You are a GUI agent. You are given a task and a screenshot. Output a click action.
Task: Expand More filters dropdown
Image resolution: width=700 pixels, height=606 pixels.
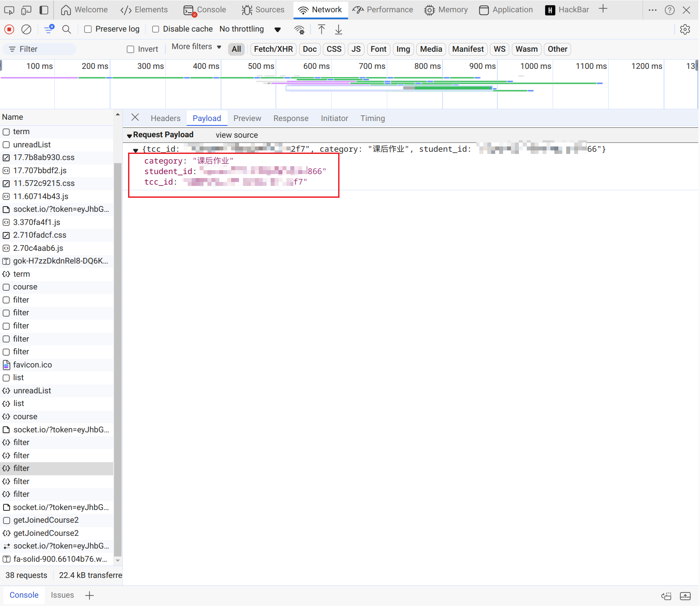pos(196,46)
